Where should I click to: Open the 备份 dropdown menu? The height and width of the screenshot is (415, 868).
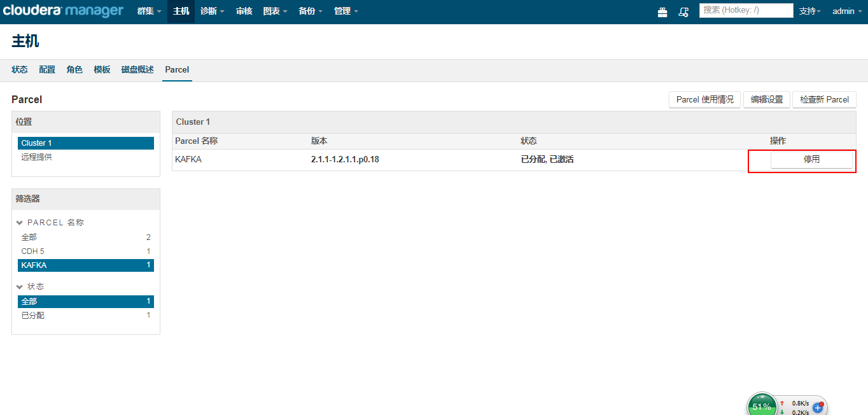310,11
